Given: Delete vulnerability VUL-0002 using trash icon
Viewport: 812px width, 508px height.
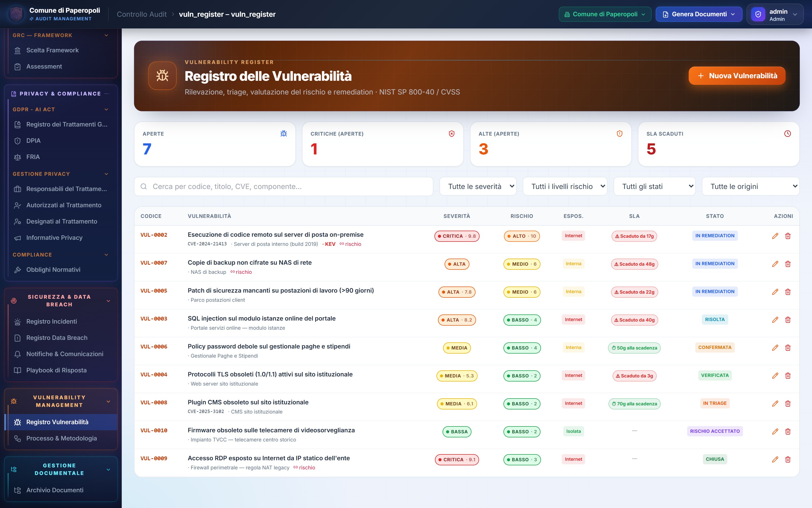Looking at the screenshot, I should pyautogui.click(x=788, y=236).
